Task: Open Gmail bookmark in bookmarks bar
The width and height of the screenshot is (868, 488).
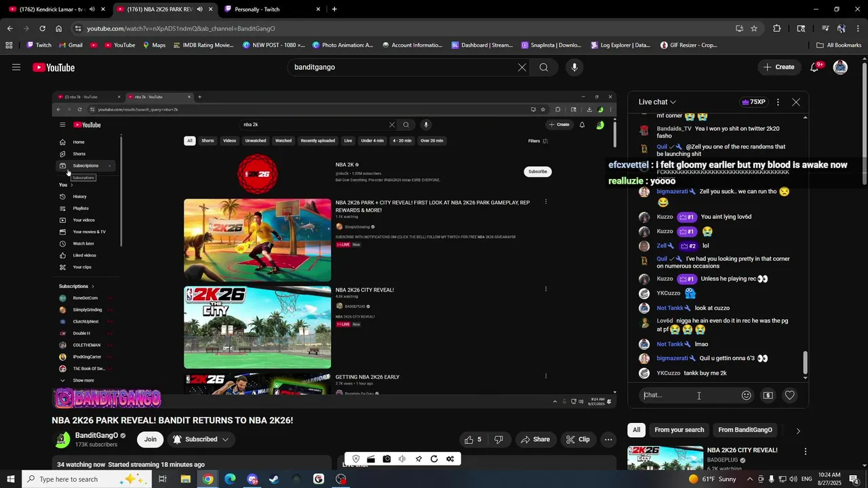Action: pos(70,45)
